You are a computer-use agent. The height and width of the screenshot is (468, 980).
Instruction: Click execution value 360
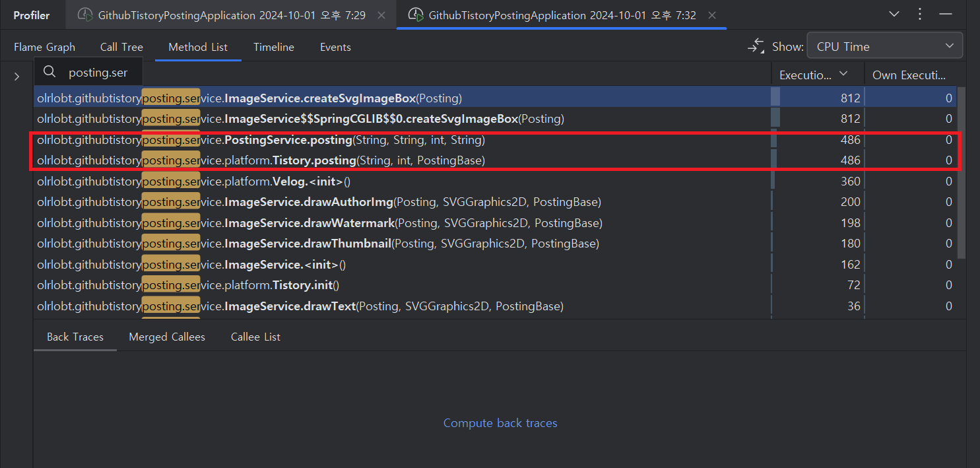[851, 181]
